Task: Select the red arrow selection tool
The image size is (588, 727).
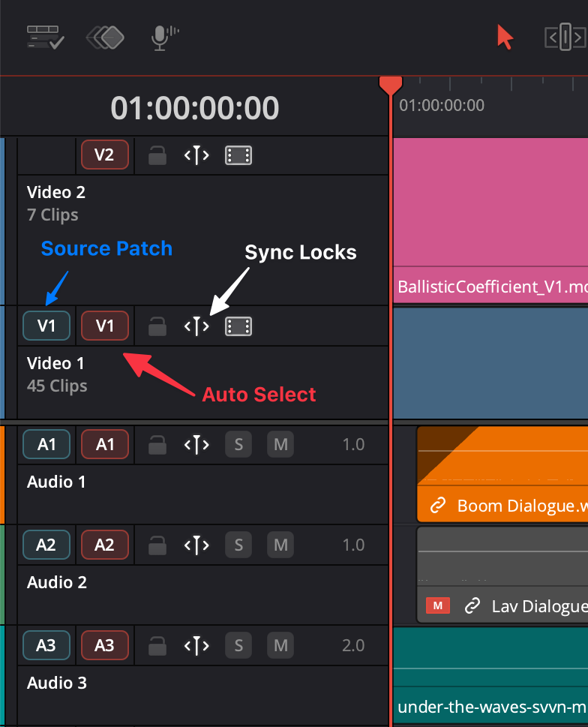Action: [505, 37]
